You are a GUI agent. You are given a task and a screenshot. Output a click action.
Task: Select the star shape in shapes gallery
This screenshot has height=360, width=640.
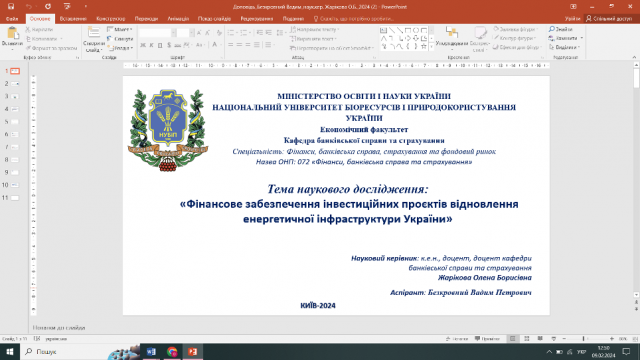(424, 47)
